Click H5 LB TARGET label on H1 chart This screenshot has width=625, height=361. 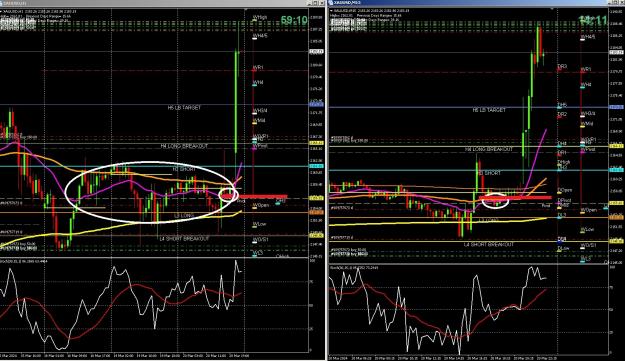coord(184,108)
